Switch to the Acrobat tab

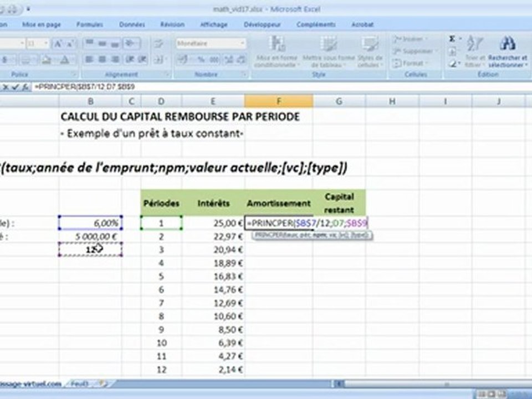pos(362,24)
